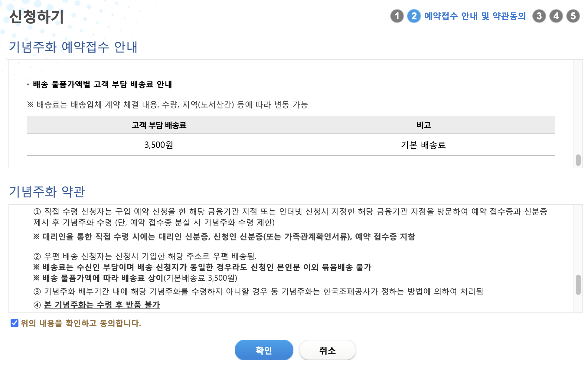Jump to the step 5 circle indicator
This screenshot has width=588, height=373.
(573, 16)
